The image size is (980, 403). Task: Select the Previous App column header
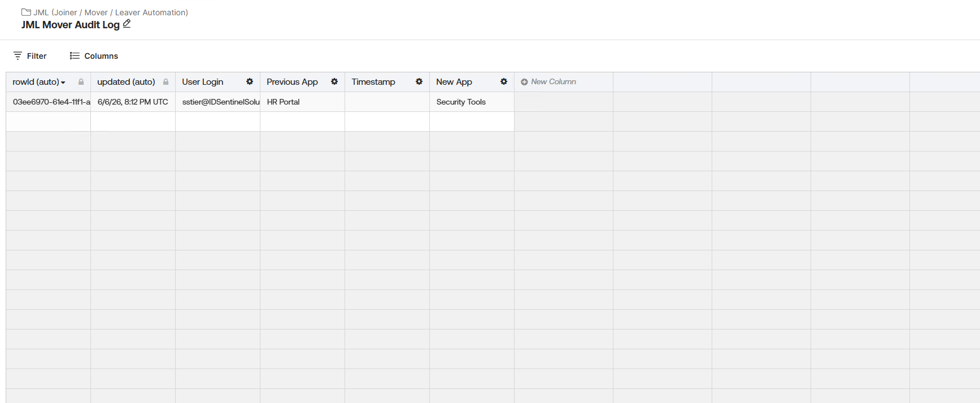[x=302, y=82]
